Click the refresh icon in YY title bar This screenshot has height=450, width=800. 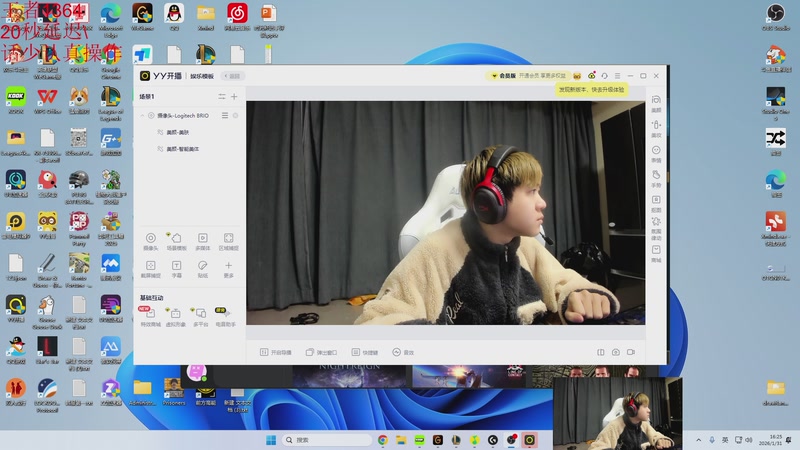[605, 76]
